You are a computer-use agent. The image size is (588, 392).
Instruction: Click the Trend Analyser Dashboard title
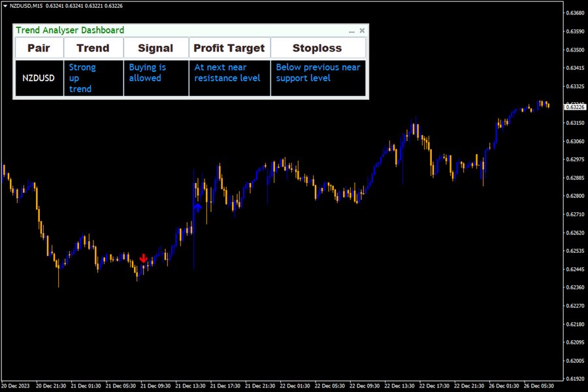tap(70, 30)
